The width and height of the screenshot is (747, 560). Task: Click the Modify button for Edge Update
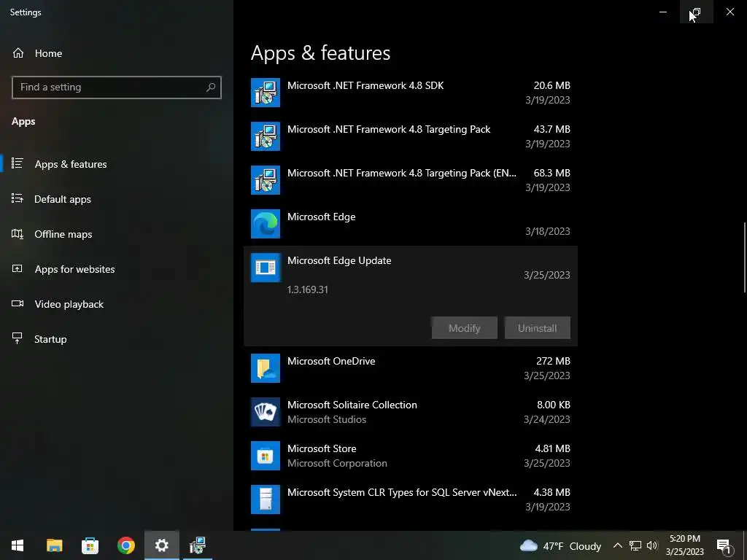pos(465,327)
